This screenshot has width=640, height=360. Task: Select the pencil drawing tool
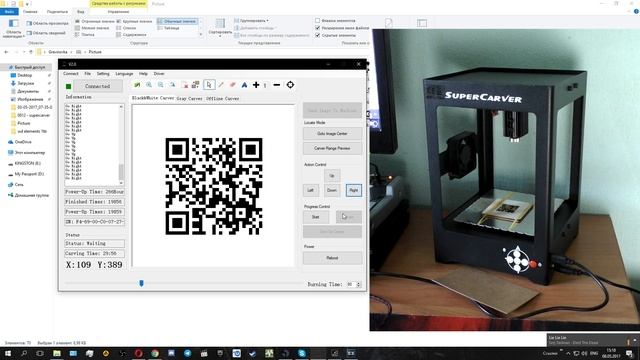pos(221,85)
